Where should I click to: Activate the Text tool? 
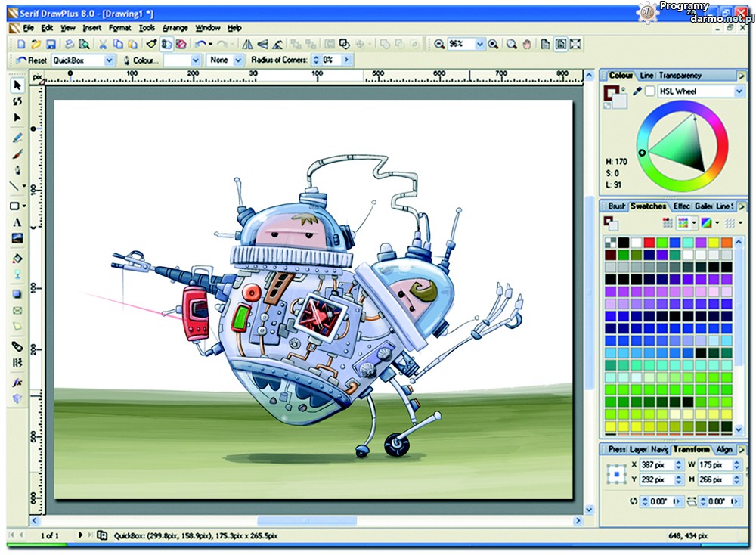(17, 222)
